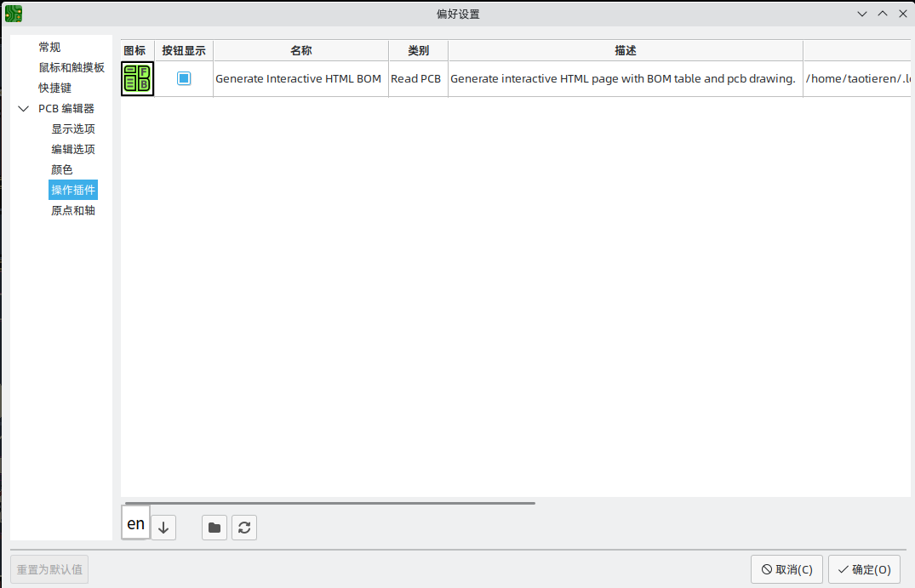Select the 编辑选项 settings page
Image resolution: width=915 pixels, height=588 pixels.
point(73,149)
